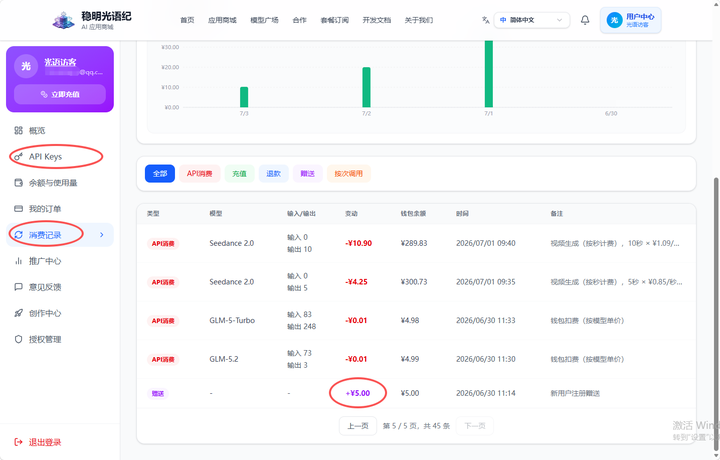Open the 概览 overview icon in sidebar
The width and height of the screenshot is (720, 460).
tap(18, 130)
